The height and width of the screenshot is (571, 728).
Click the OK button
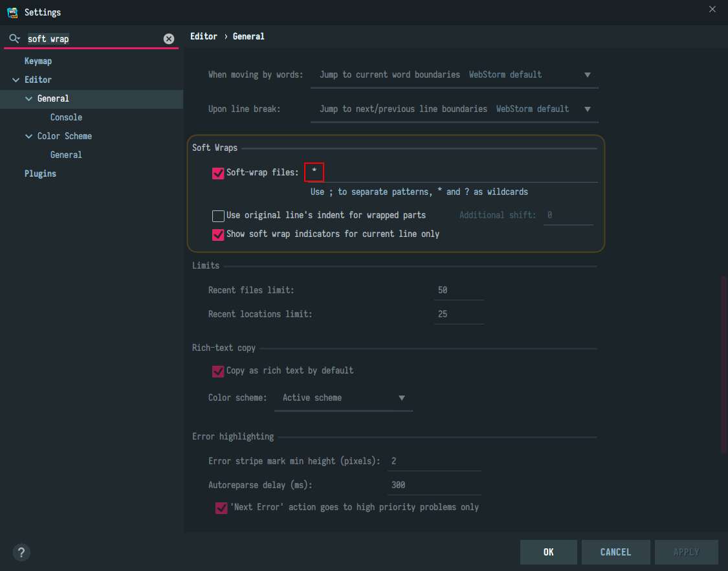pos(548,552)
